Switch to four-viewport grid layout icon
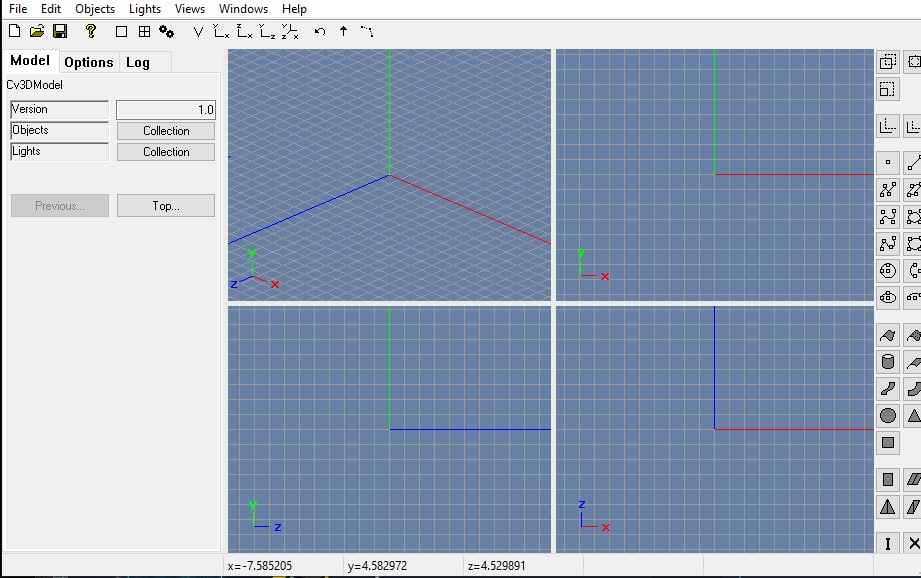The image size is (921, 578). coord(144,32)
